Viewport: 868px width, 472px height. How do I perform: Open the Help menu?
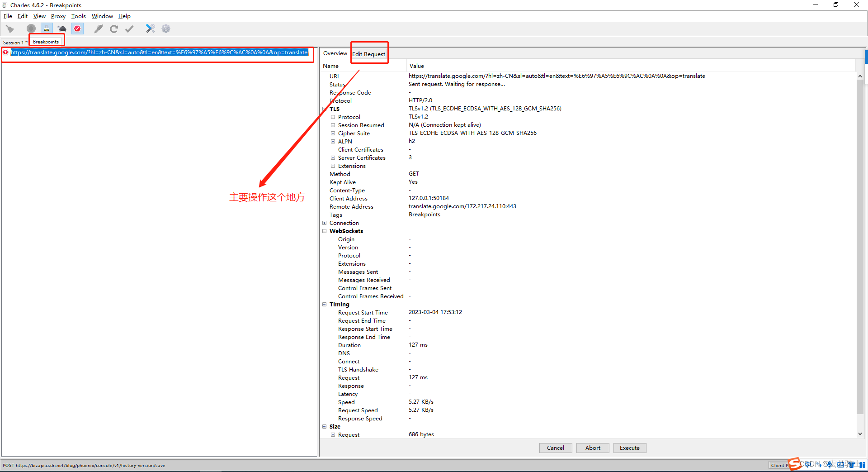[124, 16]
